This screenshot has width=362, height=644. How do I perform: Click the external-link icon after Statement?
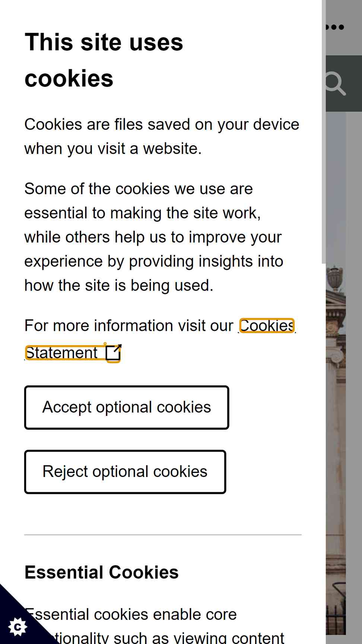(x=113, y=353)
